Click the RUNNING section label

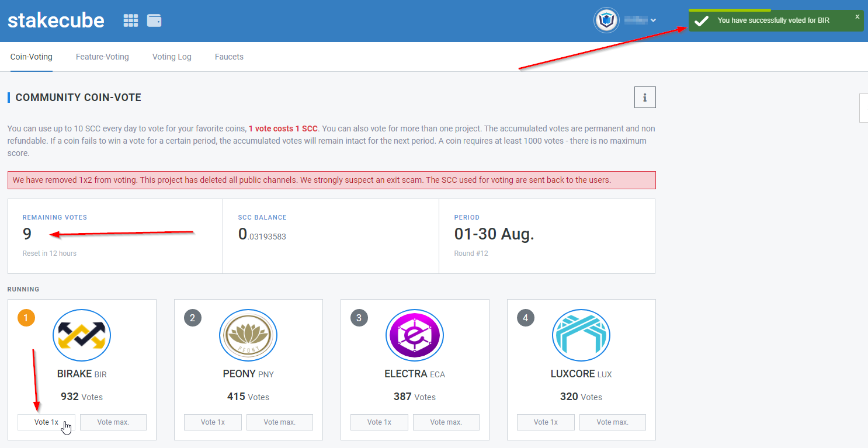coord(23,289)
